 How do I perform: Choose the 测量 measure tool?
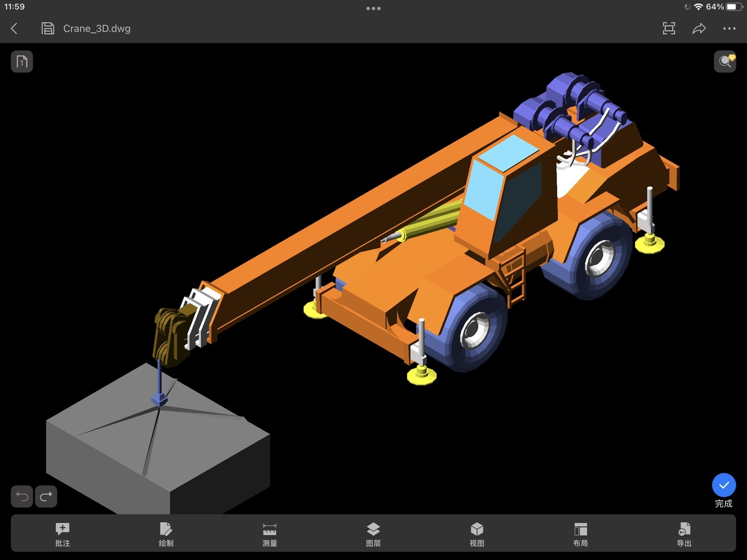(270, 534)
